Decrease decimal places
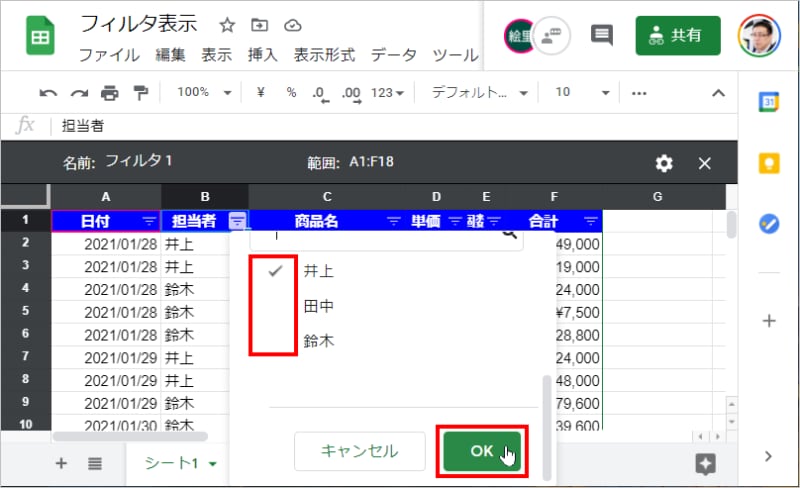 [320, 94]
